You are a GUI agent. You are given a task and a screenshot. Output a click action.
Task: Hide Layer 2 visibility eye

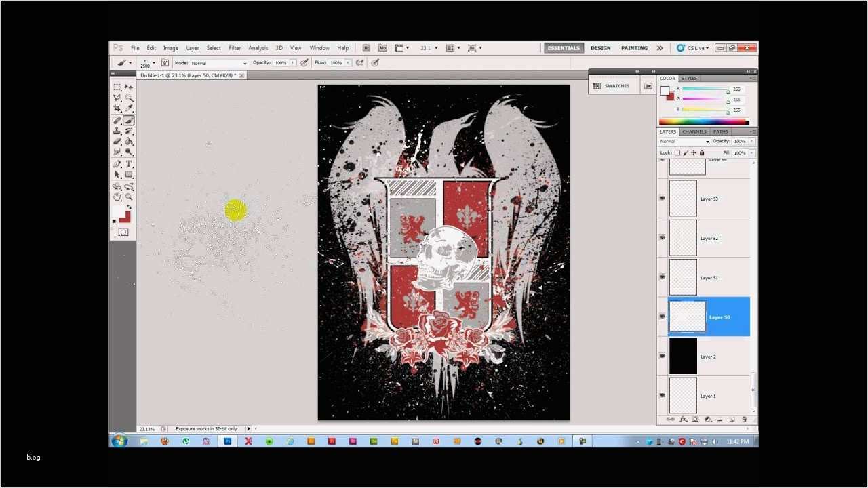(x=662, y=356)
